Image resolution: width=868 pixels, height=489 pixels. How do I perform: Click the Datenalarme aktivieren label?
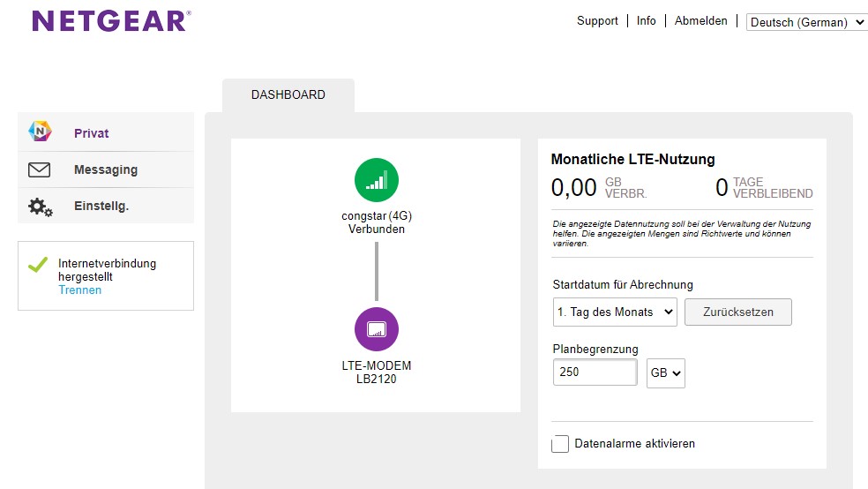634,444
